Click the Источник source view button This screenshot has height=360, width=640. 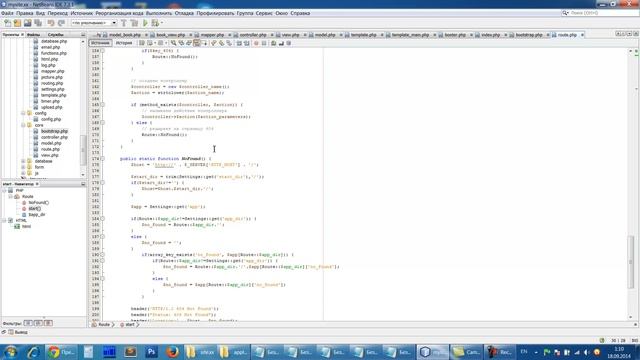(100, 43)
